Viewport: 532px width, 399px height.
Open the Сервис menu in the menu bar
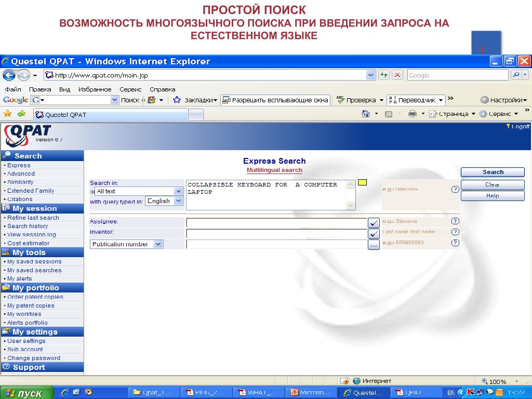click(130, 89)
